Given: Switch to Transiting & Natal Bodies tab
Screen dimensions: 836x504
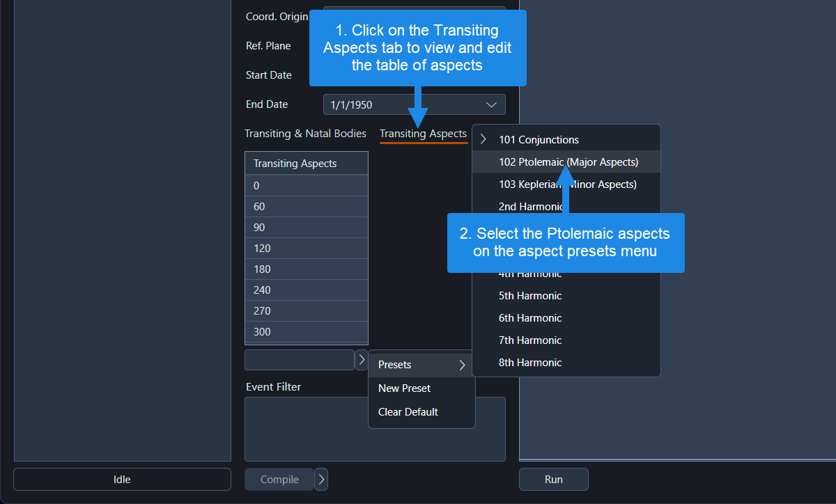Looking at the screenshot, I should pyautogui.click(x=305, y=134).
